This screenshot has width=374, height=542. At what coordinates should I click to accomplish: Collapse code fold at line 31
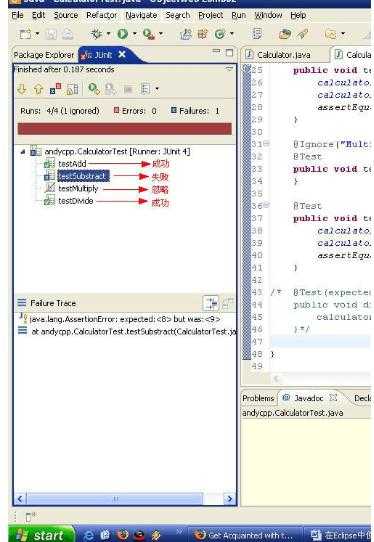pyautogui.click(x=267, y=143)
